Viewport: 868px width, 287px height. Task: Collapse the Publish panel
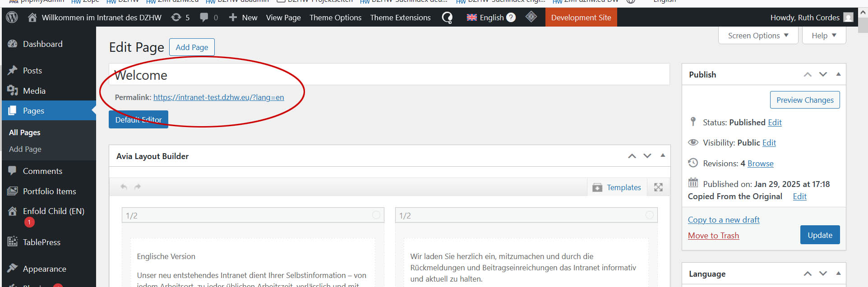tap(838, 74)
